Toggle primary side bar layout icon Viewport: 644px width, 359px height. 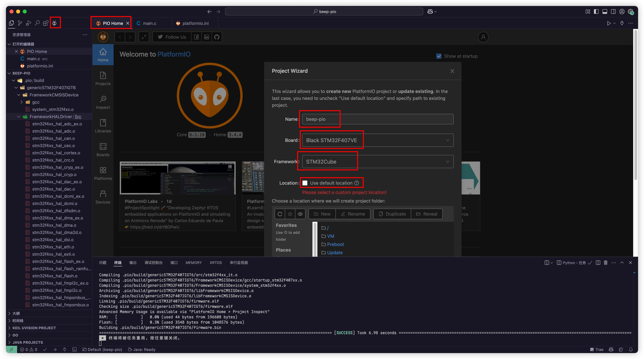596,12
